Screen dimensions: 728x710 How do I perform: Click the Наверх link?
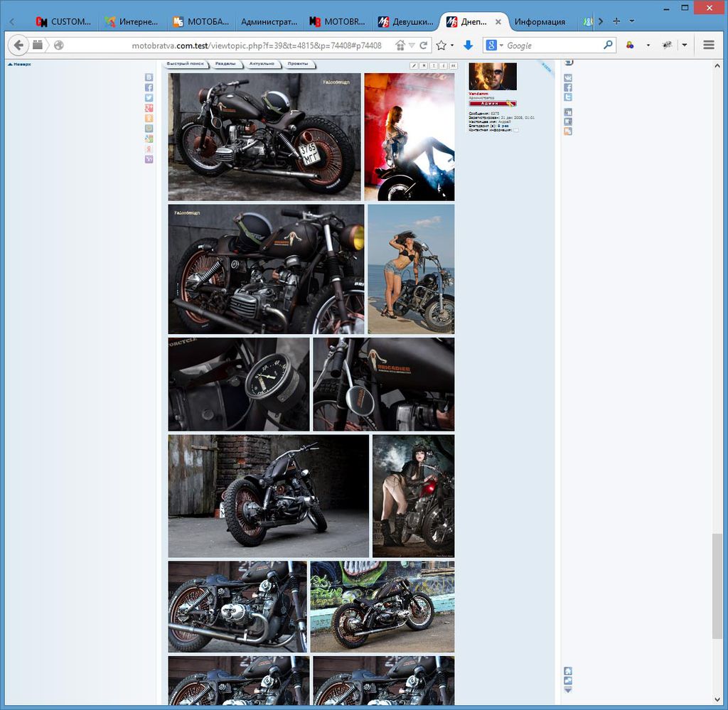tap(20, 64)
